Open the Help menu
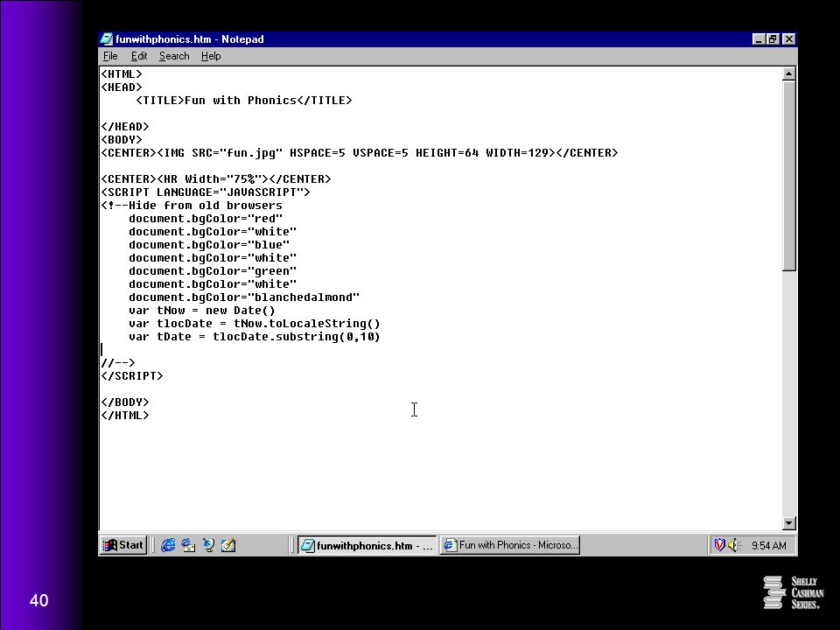Image resolution: width=840 pixels, height=630 pixels. [211, 56]
